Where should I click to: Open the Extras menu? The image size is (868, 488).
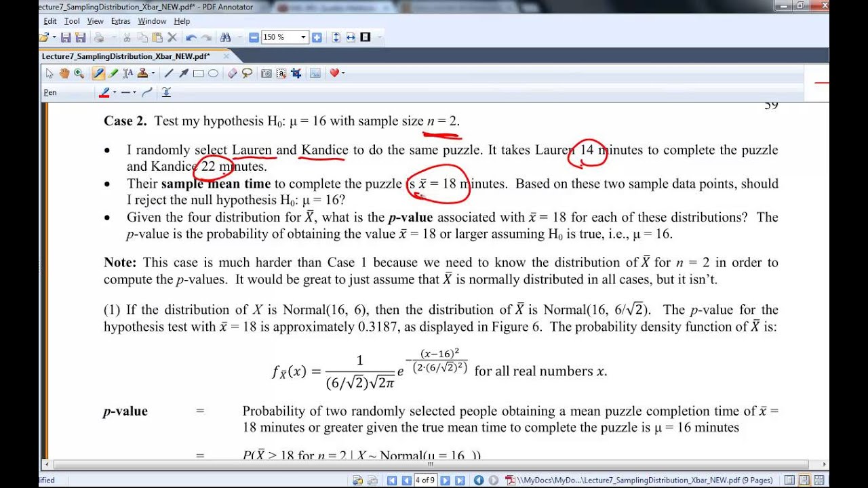tap(121, 21)
